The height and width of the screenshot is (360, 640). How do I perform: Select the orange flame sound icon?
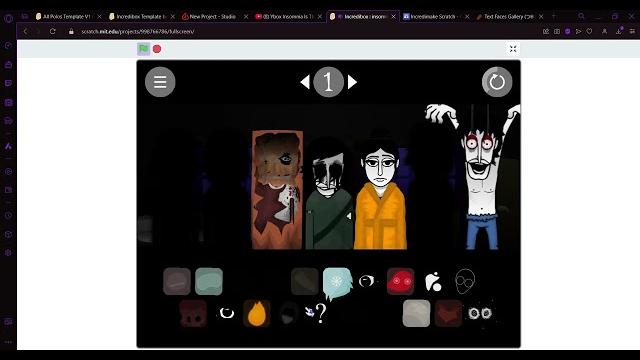tap(257, 313)
